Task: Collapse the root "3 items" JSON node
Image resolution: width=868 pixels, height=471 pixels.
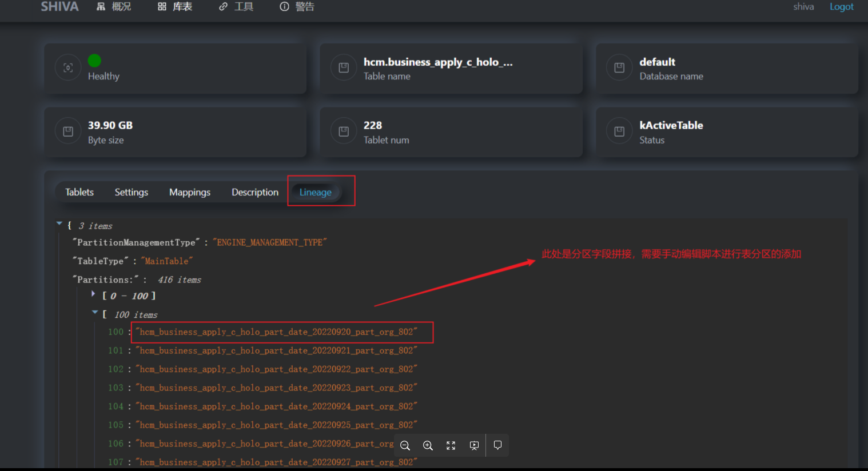Action: pos(59,224)
